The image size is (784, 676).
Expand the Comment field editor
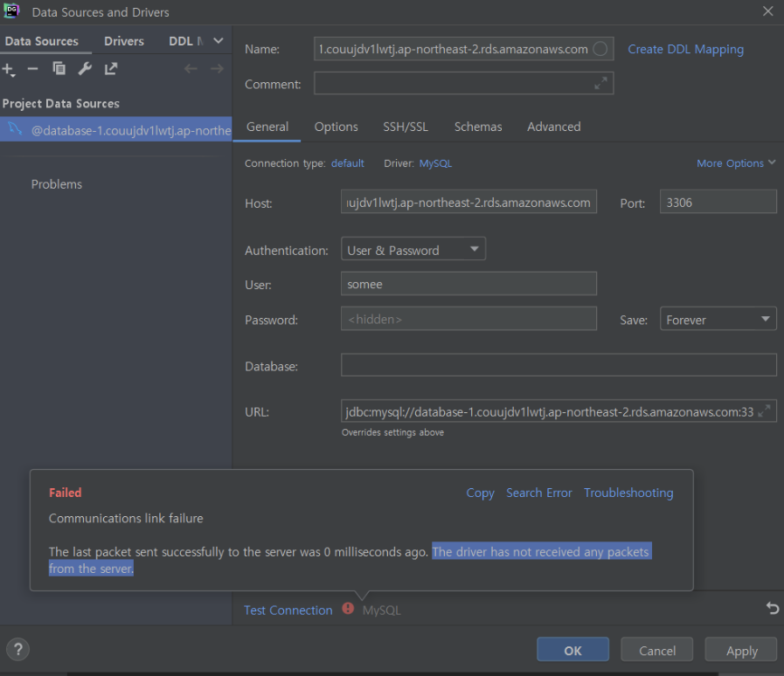click(x=600, y=83)
